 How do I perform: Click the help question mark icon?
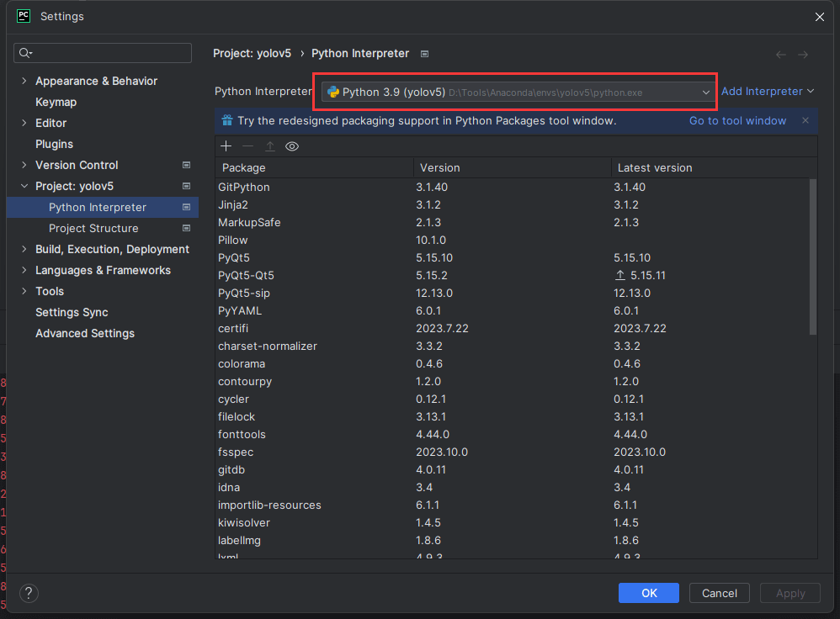pyautogui.click(x=29, y=593)
